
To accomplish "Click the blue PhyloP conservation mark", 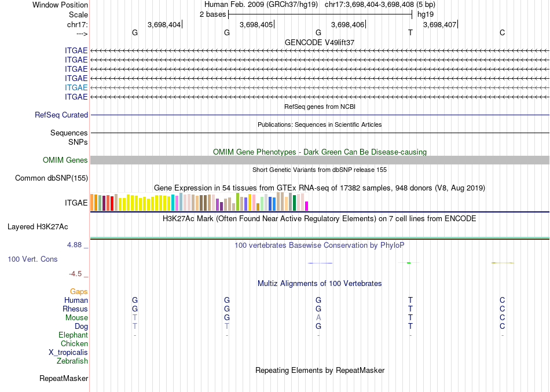I will click(320, 263).
